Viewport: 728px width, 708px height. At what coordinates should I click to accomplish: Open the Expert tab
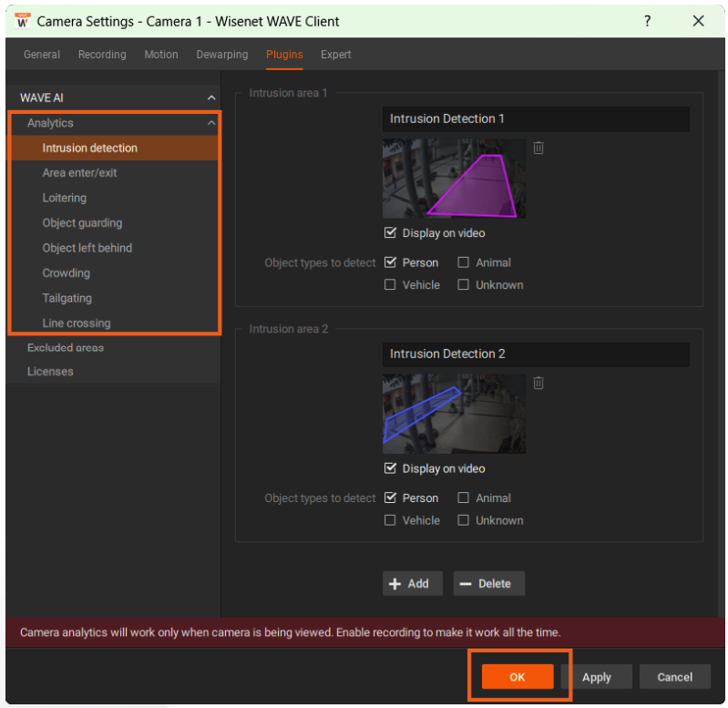(x=335, y=55)
